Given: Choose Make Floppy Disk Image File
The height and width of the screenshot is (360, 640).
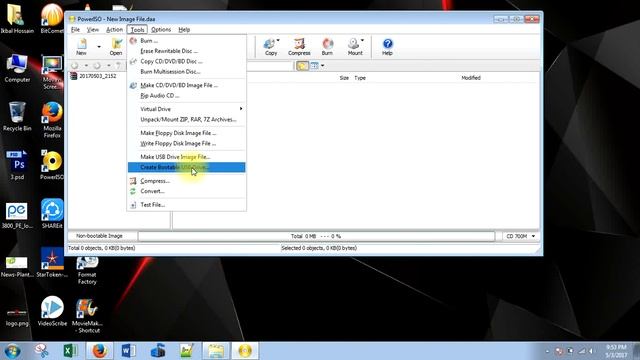Looking at the screenshot, I should [x=187, y=133].
